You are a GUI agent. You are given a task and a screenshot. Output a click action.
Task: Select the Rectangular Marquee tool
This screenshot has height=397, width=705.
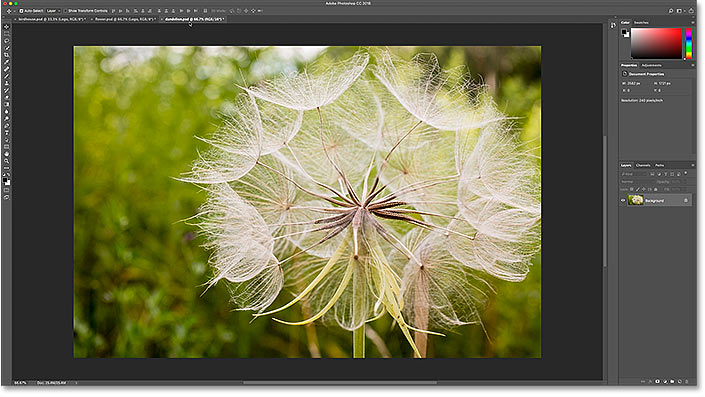click(x=6, y=33)
